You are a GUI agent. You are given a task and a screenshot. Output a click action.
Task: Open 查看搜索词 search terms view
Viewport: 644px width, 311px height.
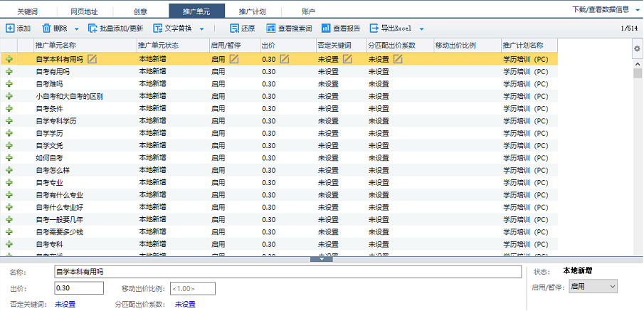270,28
